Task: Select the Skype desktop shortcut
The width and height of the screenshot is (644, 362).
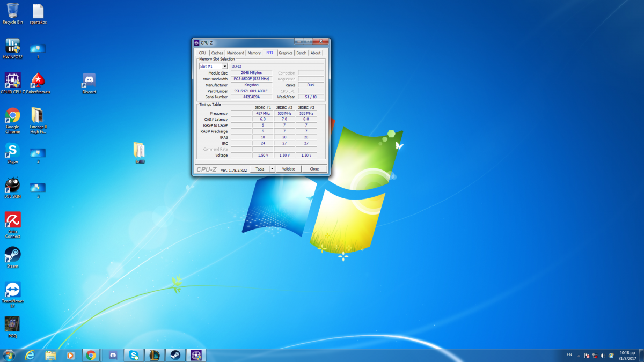Action: tap(12, 153)
